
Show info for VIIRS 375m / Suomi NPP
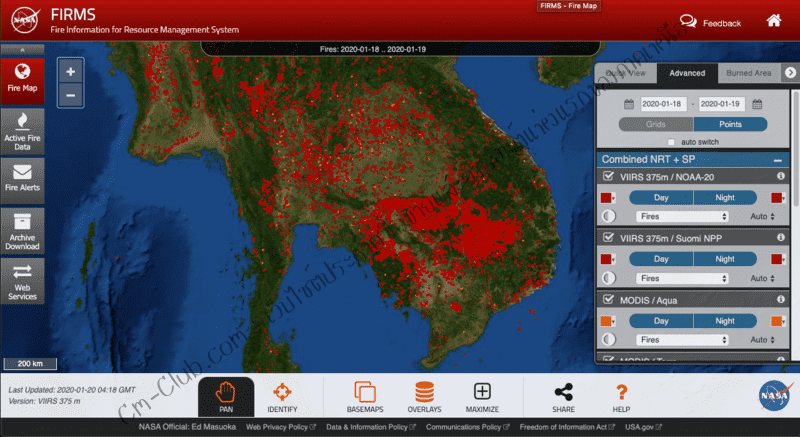coord(781,237)
